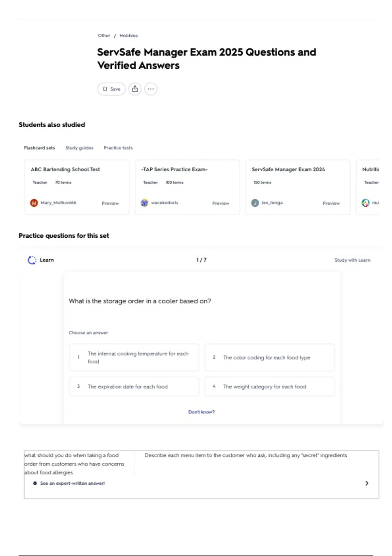This screenshot has height=556, width=392.
Task: Click the 1 / 7 question counter
Action: [x=201, y=260]
